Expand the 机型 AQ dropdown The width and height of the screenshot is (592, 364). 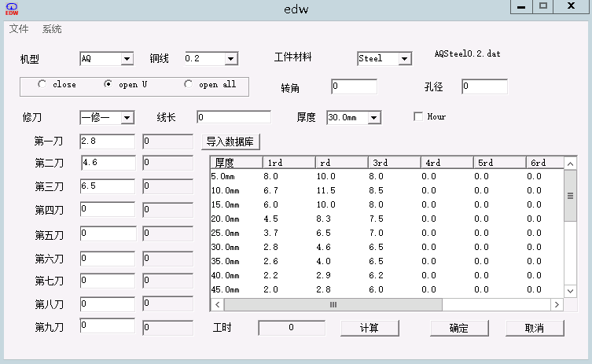[127, 59]
